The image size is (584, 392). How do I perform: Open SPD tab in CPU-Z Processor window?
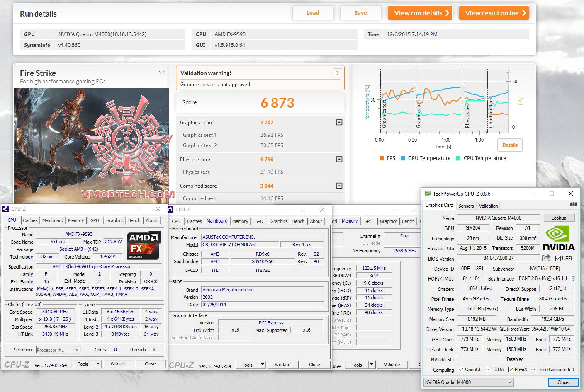point(95,220)
